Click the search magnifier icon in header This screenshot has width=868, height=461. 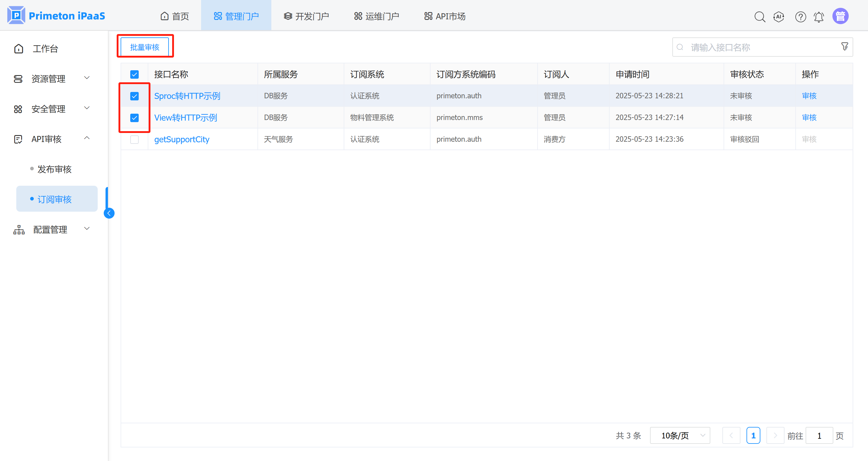(x=759, y=17)
